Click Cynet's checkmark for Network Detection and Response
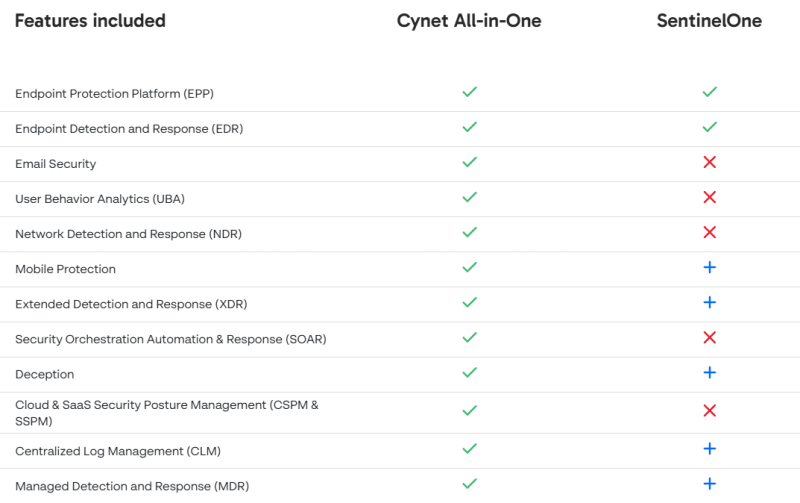Image resolution: width=800 pixels, height=503 pixels. pyautogui.click(x=469, y=232)
